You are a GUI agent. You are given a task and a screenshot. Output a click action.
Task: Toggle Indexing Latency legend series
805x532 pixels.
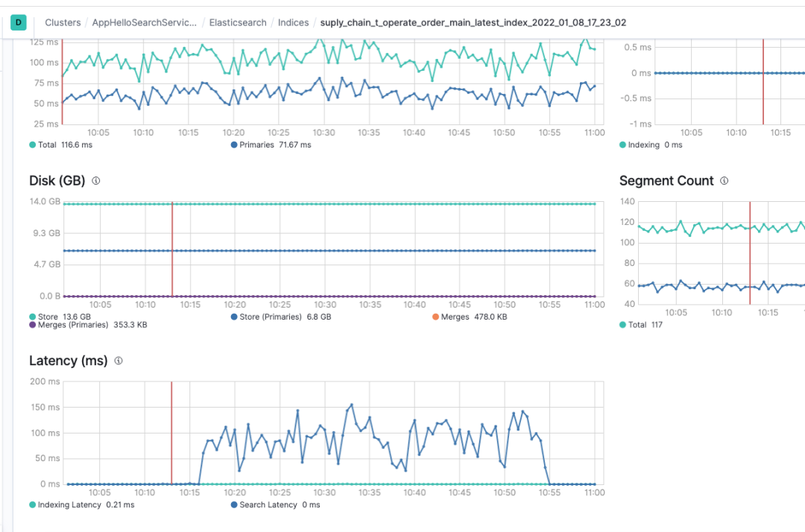coord(81,504)
